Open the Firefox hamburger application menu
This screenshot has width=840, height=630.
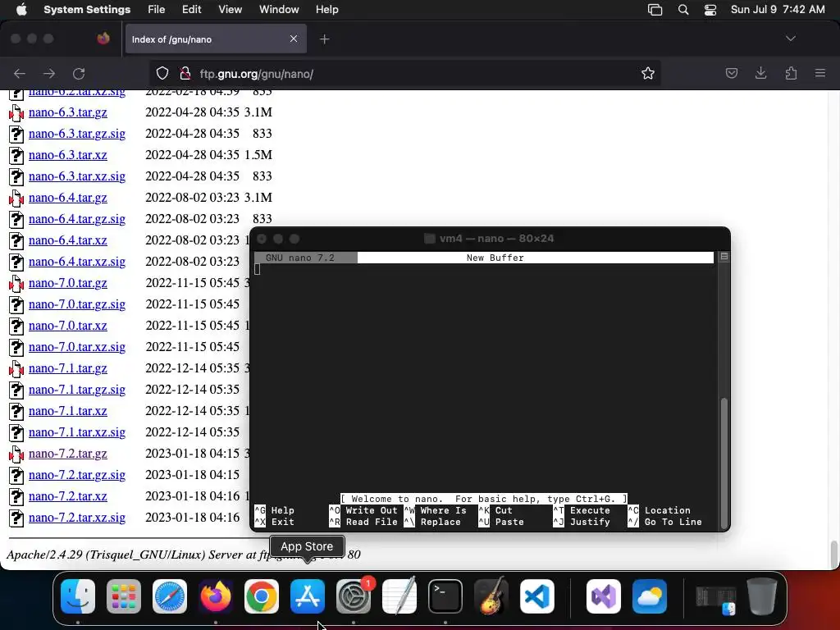click(820, 73)
